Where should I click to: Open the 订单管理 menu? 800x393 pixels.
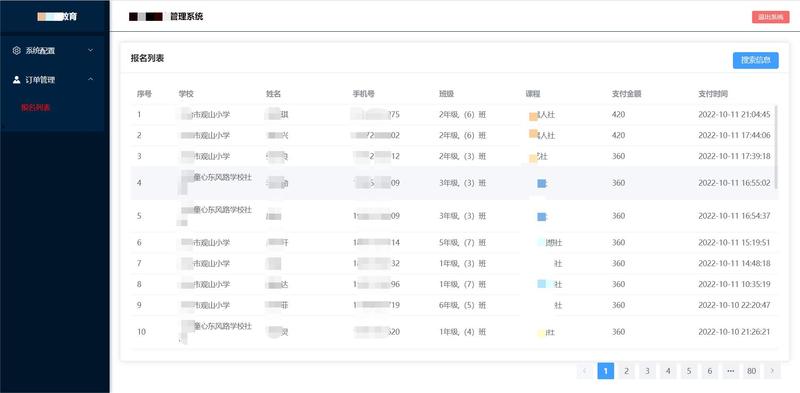tap(53, 80)
